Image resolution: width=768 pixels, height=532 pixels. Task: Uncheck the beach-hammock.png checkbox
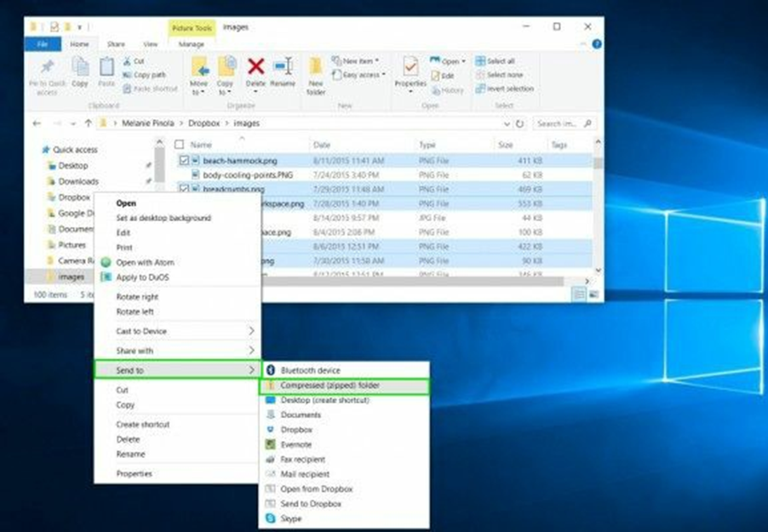[x=184, y=160]
